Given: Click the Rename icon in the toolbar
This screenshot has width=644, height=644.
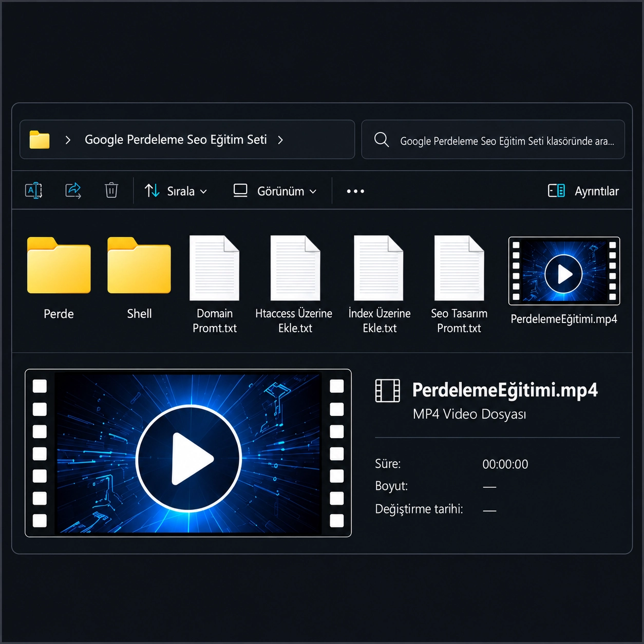Looking at the screenshot, I should [33, 191].
